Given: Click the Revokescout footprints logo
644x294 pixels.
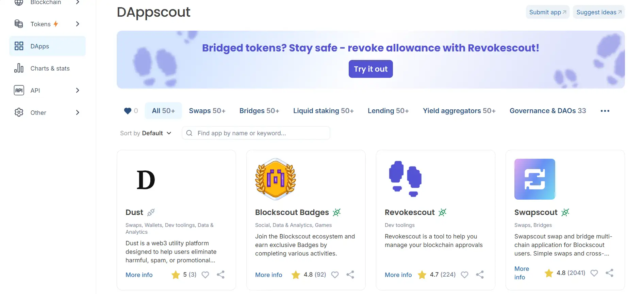Looking at the screenshot, I should [405, 179].
